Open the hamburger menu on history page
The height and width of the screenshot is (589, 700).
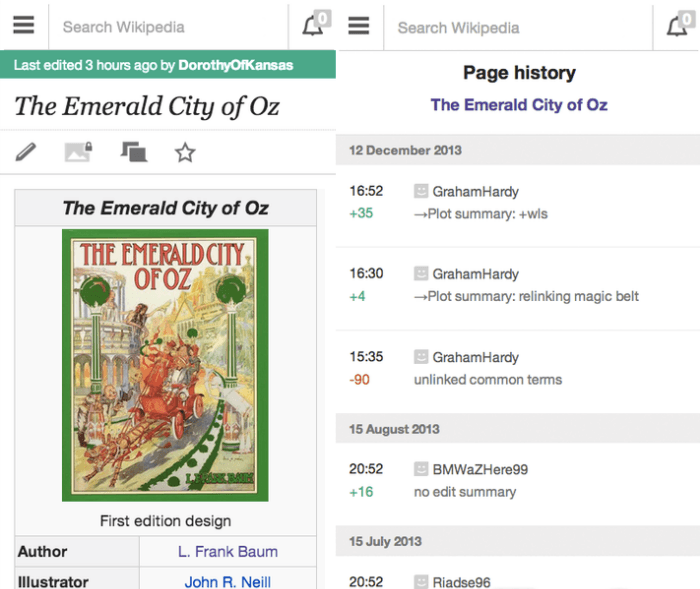359,27
